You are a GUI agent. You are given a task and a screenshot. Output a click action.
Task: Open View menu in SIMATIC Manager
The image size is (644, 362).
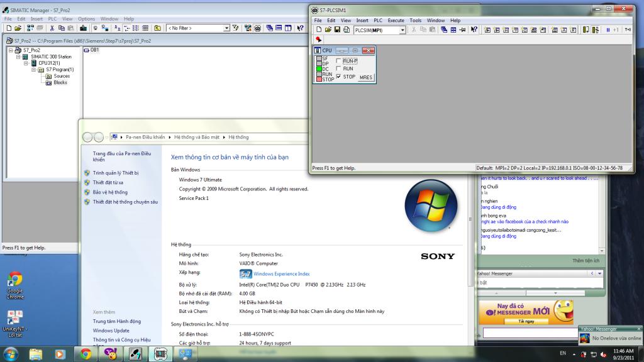click(67, 19)
